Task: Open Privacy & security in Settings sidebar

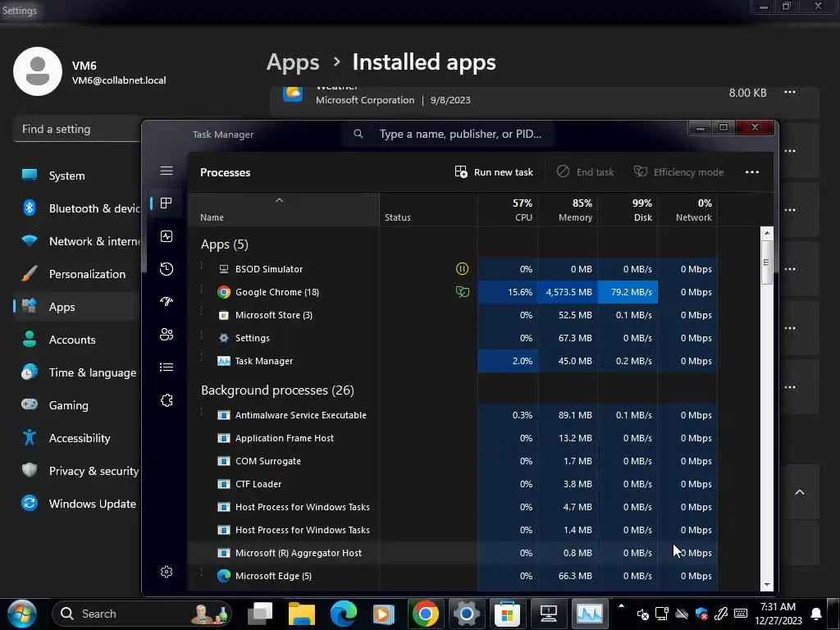Action: [78, 471]
